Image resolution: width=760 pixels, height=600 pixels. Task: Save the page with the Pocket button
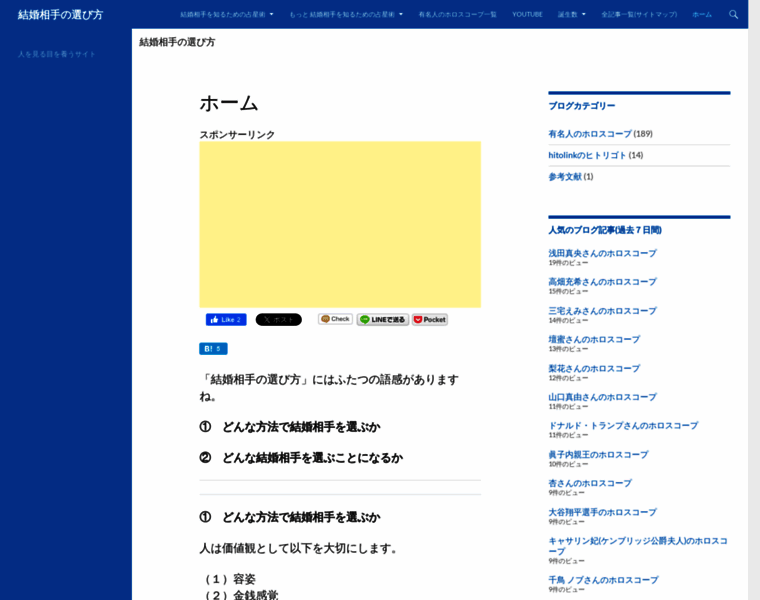pos(430,320)
